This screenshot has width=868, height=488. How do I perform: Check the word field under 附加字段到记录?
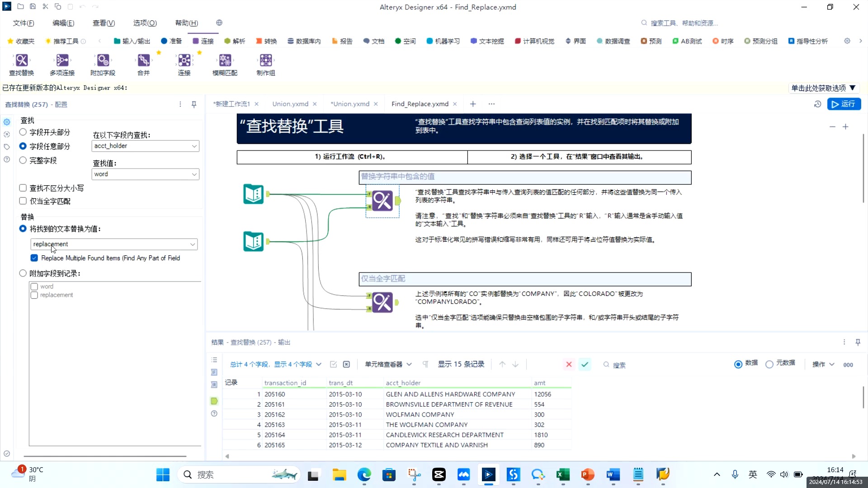coord(34,286)
